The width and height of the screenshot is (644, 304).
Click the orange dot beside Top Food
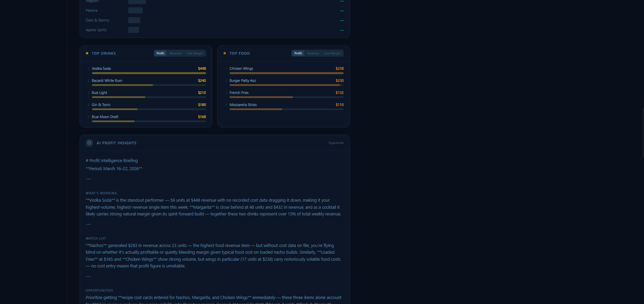pos(225,53)
